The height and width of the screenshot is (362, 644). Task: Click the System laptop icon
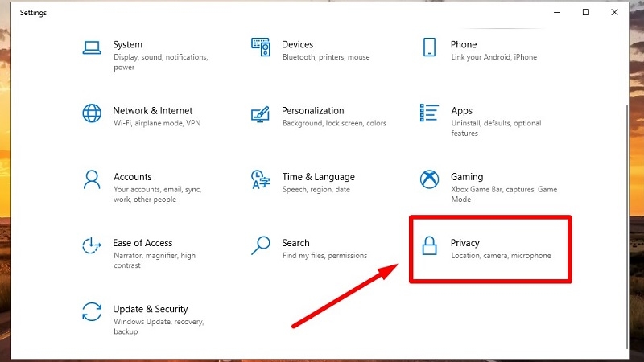92,47
